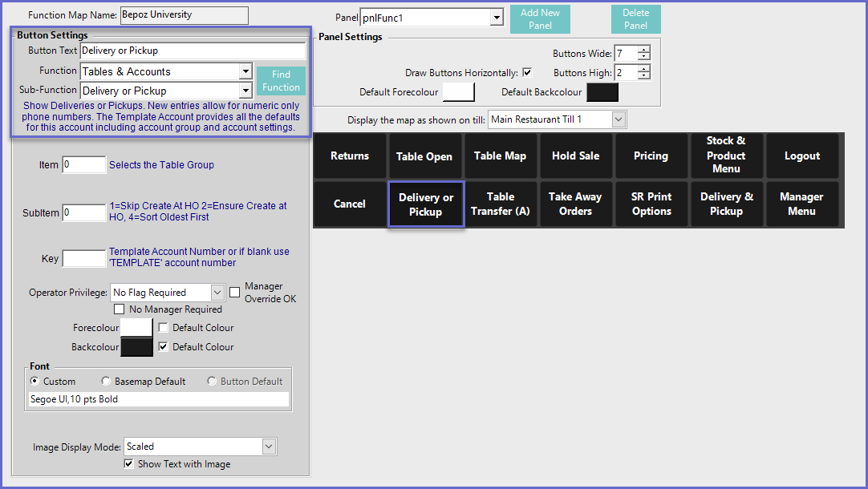
Task: Decrease Buttons Wide value
Action: click(643, 56)
